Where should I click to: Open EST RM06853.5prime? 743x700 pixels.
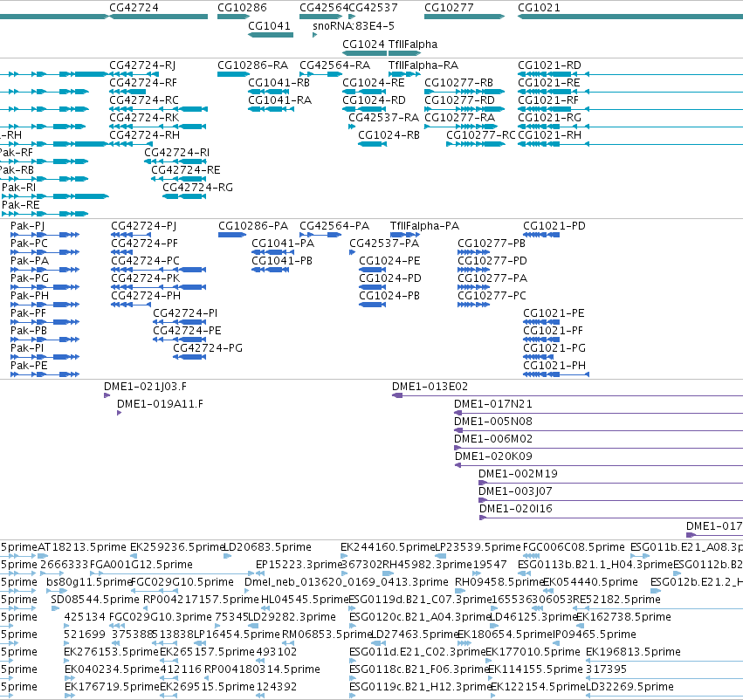tap(327, 635)
